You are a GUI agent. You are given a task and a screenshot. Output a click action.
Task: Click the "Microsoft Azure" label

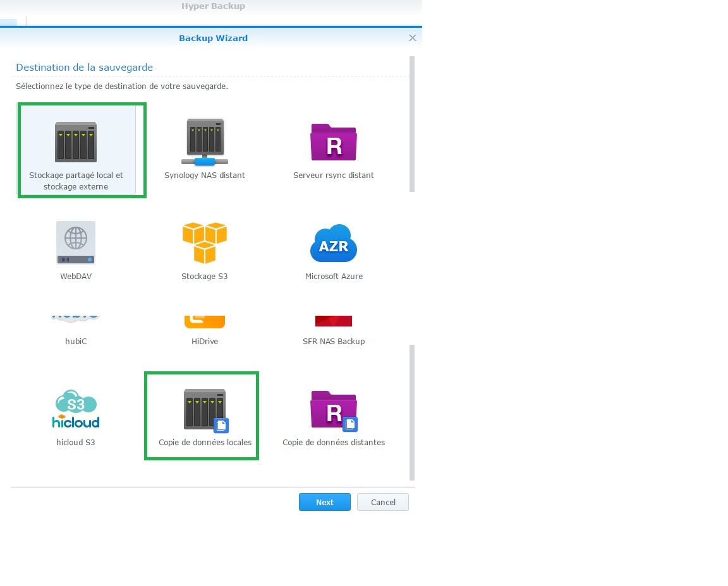click(334, 277)
